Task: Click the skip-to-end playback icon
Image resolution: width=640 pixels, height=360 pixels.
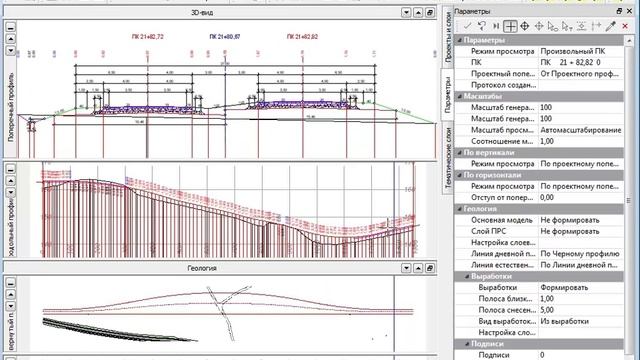Action: (496, 26)
